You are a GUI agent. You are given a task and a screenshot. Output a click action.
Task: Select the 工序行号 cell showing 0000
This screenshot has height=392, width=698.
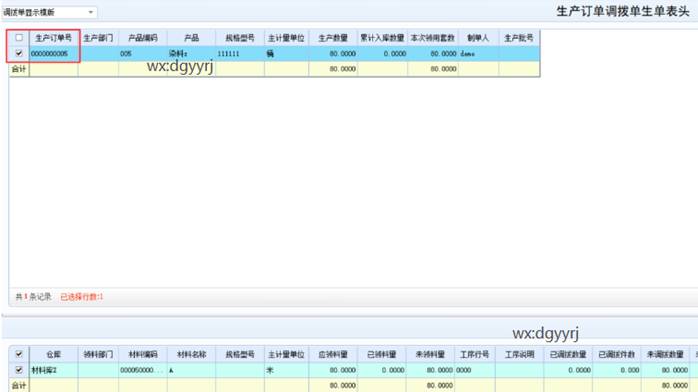[475, 370]
